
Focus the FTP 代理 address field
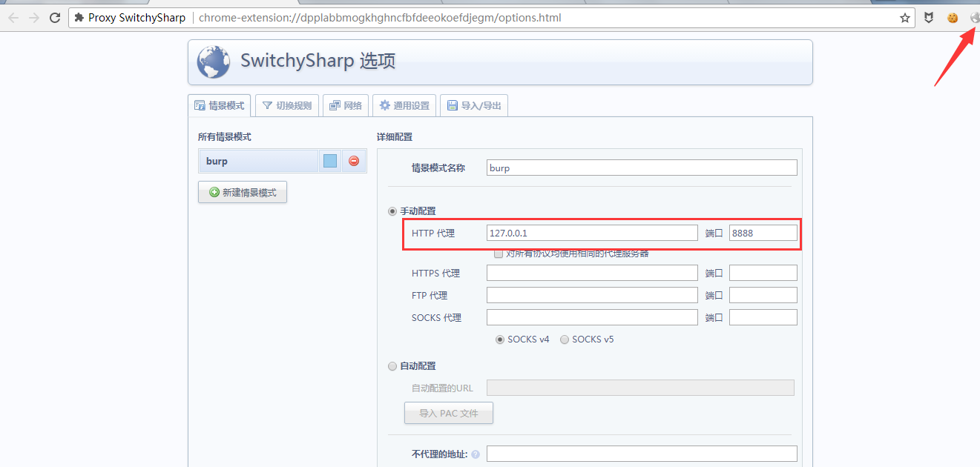(592, 295)
